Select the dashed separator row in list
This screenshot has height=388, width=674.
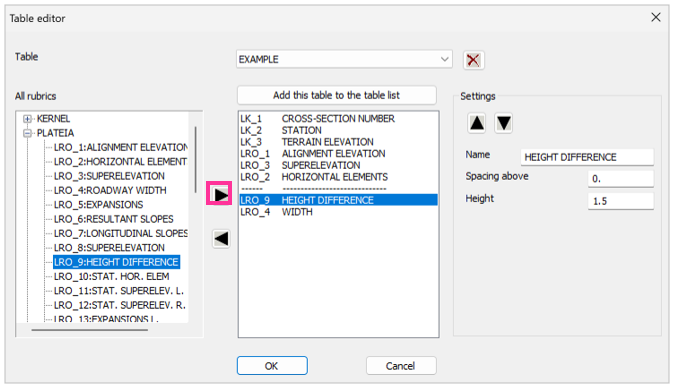tap(338, 189)
